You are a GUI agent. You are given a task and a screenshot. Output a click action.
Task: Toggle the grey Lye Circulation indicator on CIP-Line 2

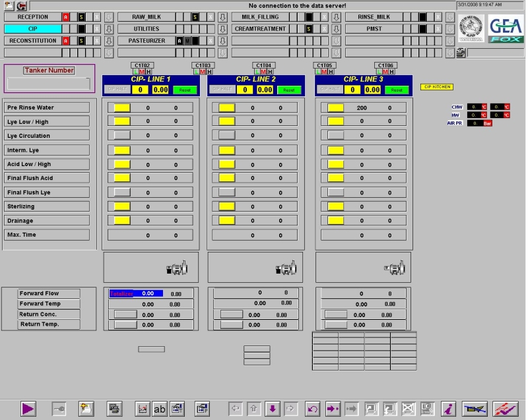tap(226, 136)
